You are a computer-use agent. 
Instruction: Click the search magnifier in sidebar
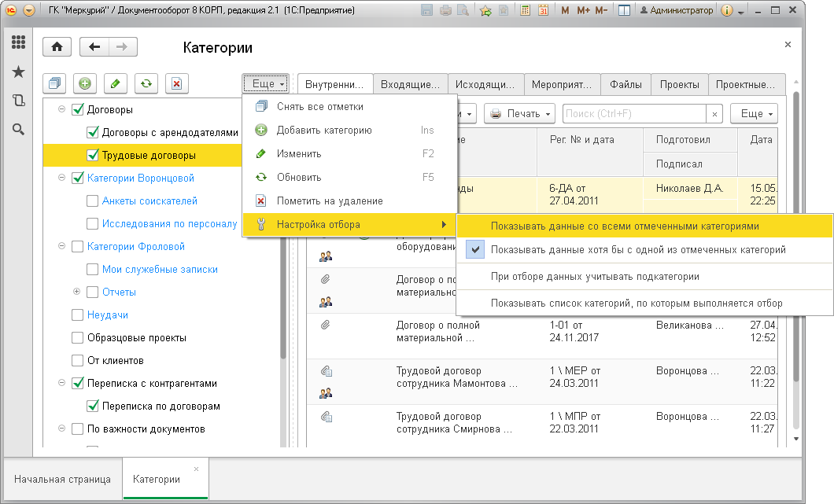tap(19, 129)
